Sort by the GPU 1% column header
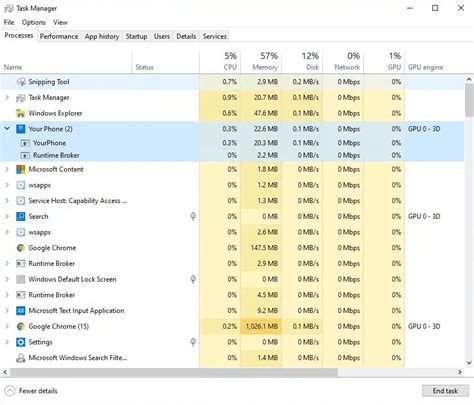Viewport: 474px width, 405px height. click(x=384, y=62)
